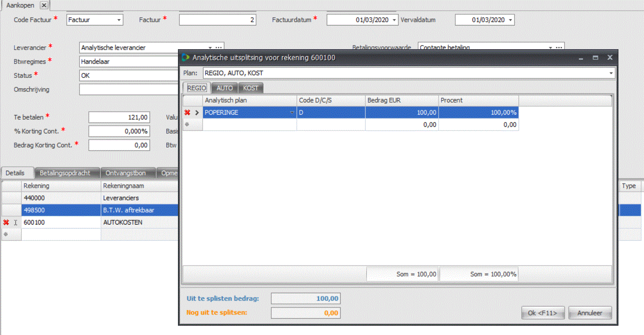The width and height of the screenshot is (644, 335).
Task: Open the Factuurdatum date picker dropdown
Action: click(394, 20)
